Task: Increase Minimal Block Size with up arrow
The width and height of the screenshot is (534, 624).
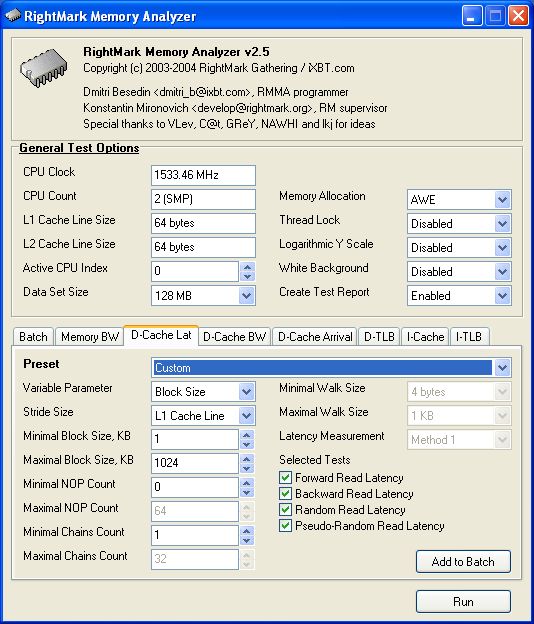Action: pos(247,435)
